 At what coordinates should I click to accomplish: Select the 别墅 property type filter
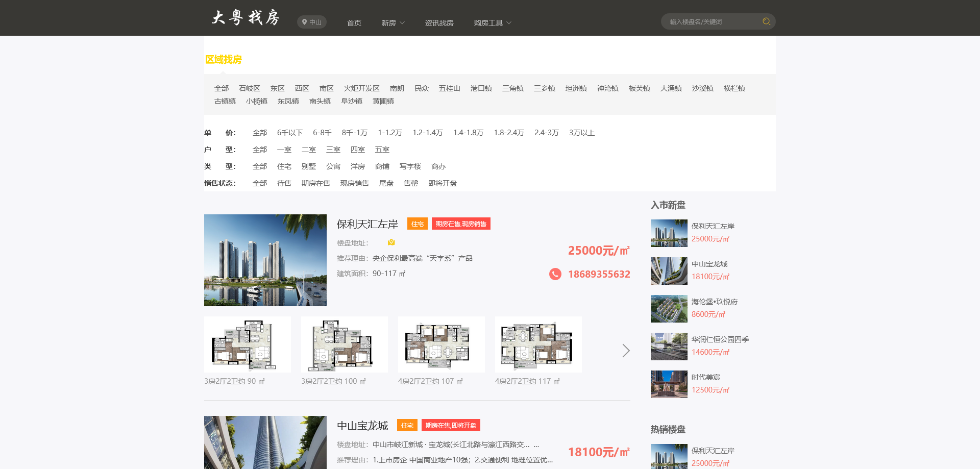click(x=309, y=166)
